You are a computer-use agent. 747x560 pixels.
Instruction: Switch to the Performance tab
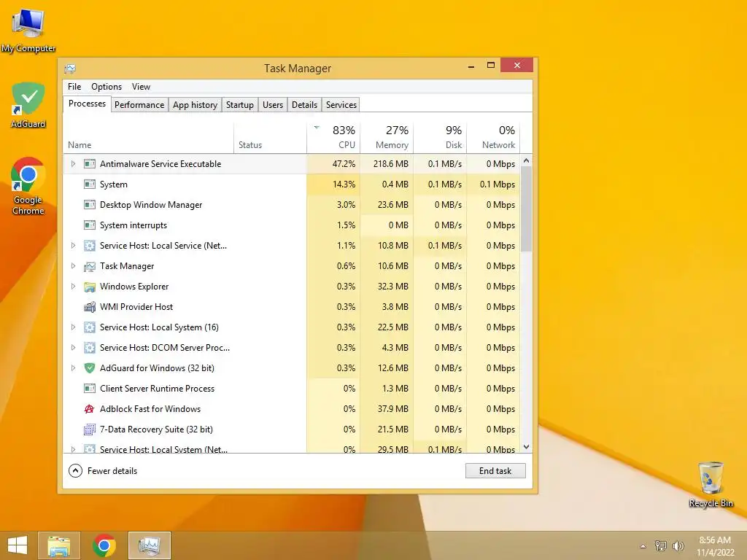[139, 105]
